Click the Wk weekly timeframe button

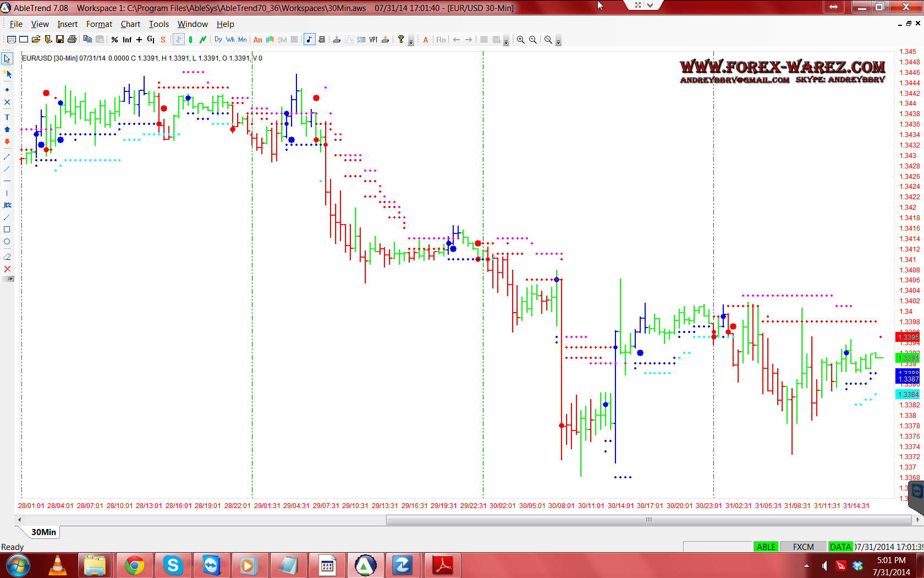(x=230, y=40)
